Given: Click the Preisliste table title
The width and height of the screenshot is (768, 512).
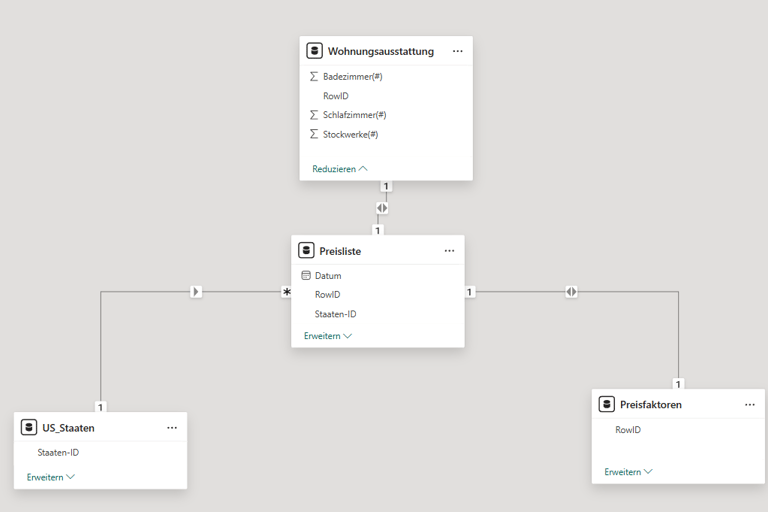Looking at the screenshot, I should click(x=340, y=251).
